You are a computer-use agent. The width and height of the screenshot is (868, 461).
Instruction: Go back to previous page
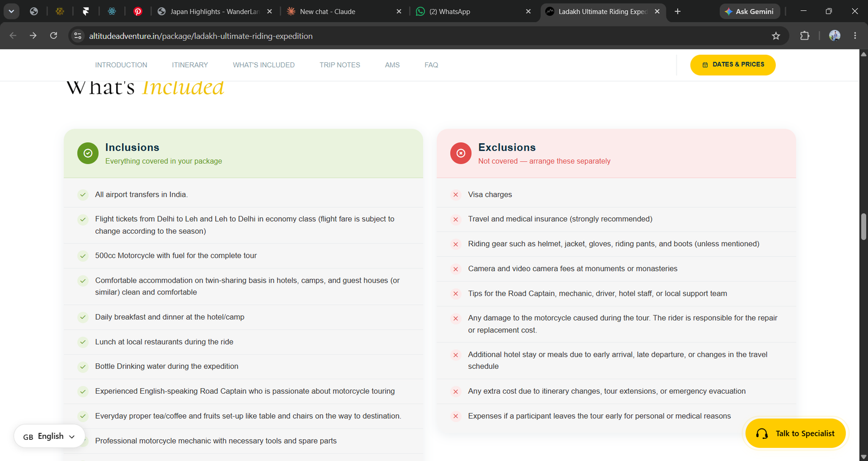click(x=13, y=36)
